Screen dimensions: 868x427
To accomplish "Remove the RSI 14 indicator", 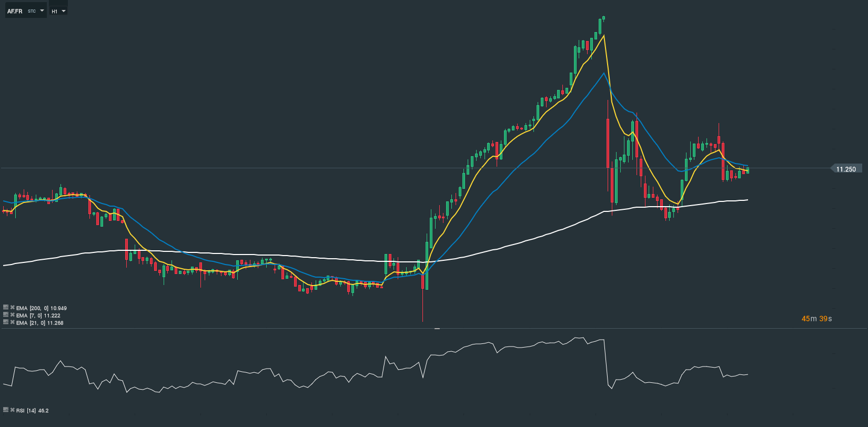I will point(13,409).
